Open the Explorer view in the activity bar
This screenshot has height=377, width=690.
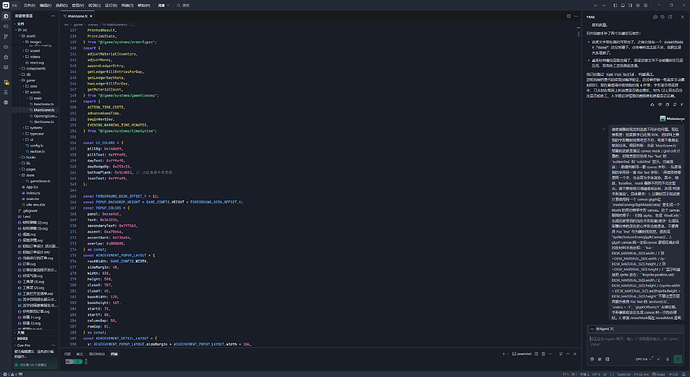point(6,16)
